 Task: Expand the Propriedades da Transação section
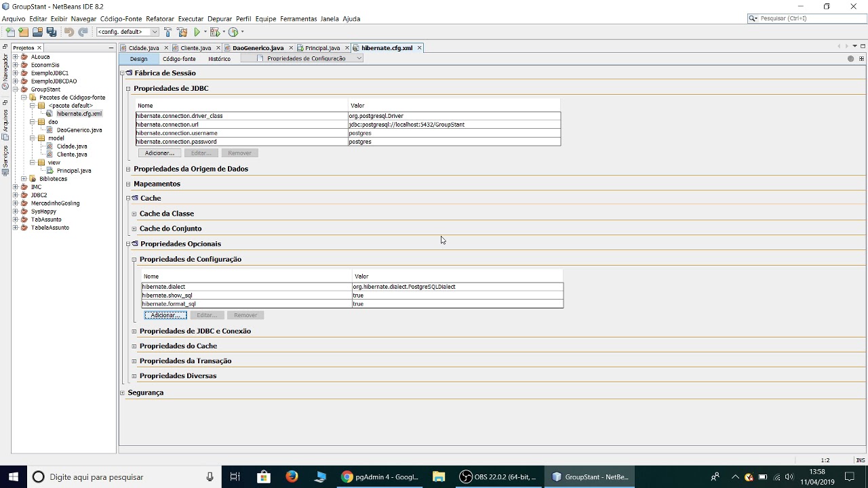point(134,361)
